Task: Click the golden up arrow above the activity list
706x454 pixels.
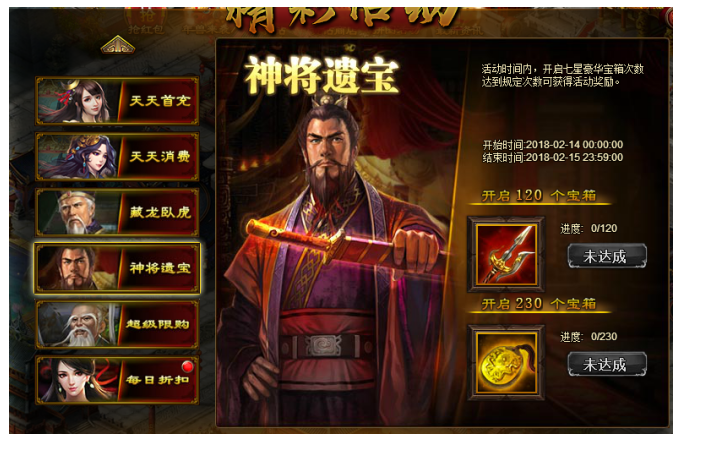Action: pos(118,45)
